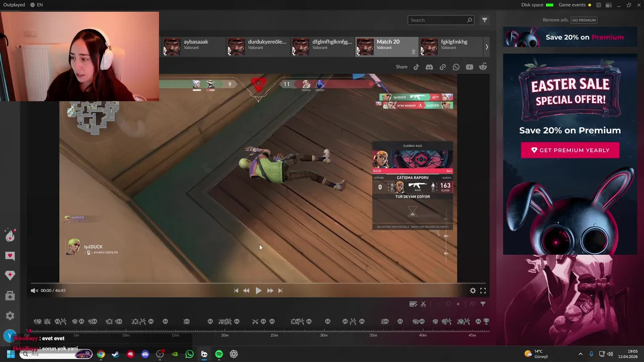Viewport: 644px width, 362px height.
Task: Share the clip to Discord
Action: [x=429, y=67]
